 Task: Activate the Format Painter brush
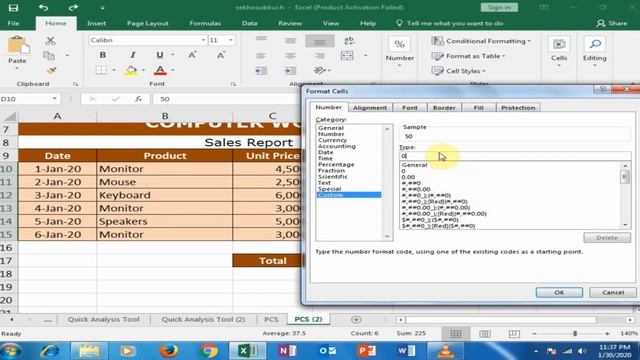click(51, 71)
